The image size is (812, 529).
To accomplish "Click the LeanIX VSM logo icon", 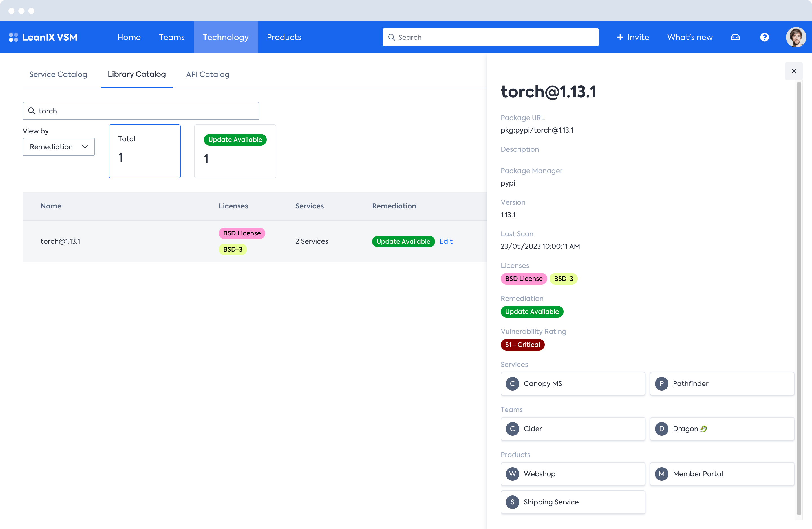I will 13,37.
